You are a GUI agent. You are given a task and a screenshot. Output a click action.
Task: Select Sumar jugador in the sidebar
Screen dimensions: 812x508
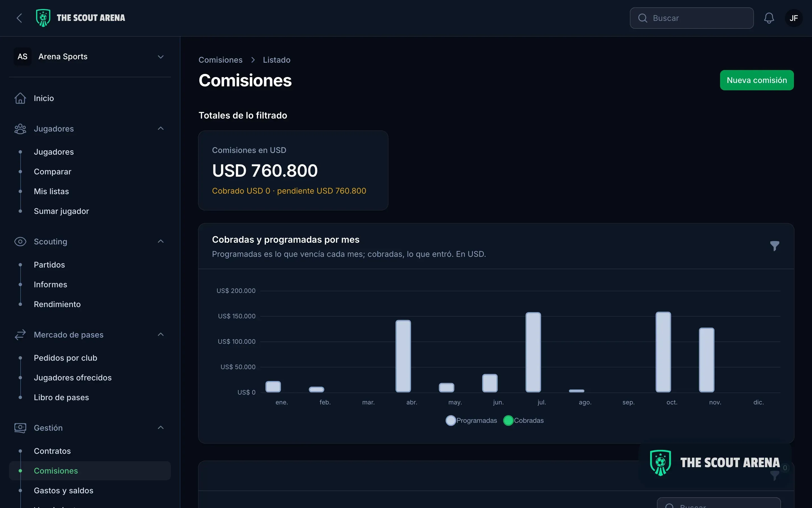(90, 211)
